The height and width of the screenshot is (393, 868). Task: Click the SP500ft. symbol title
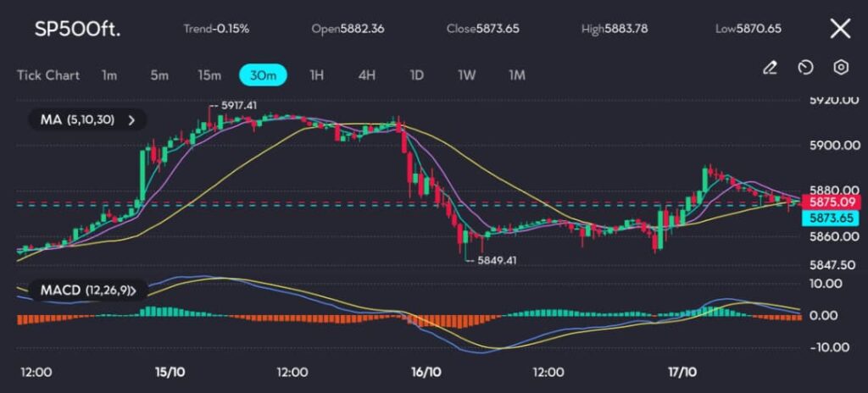pyautogui.click(x=77, y=29)
